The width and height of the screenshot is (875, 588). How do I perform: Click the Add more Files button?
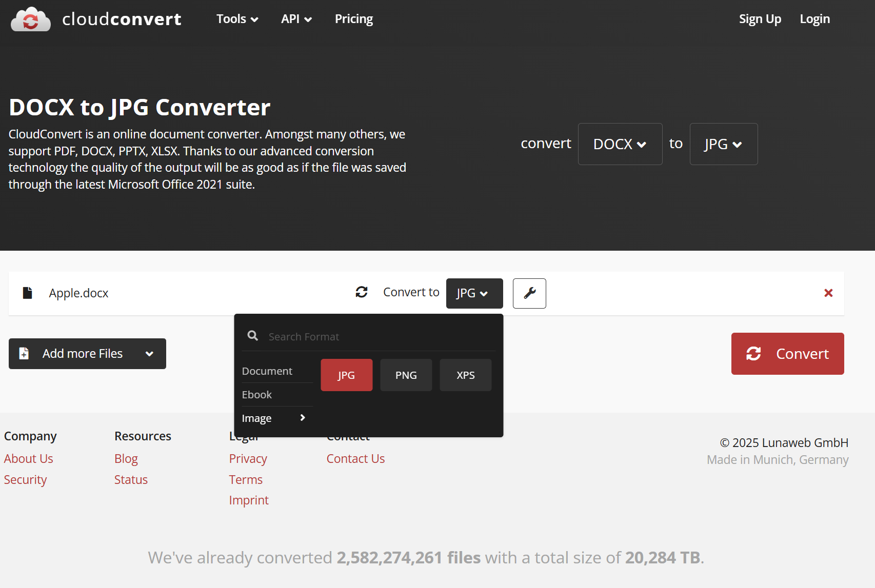(87, 354)
